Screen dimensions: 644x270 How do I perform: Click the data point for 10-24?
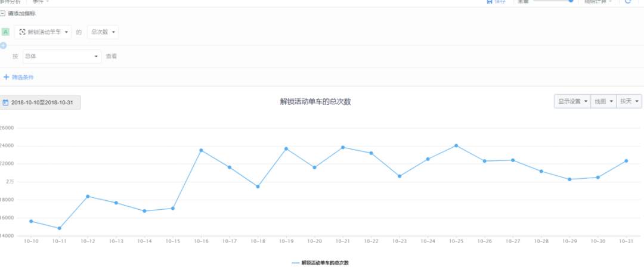[x=428, y=159]
